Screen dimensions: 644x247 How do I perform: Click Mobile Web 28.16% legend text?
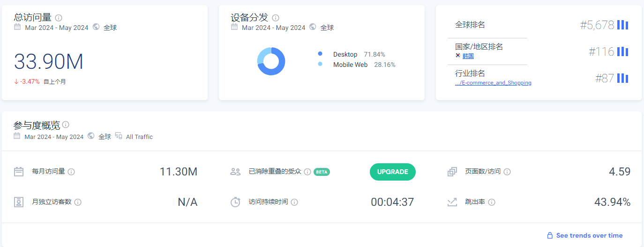pos(364,65)
